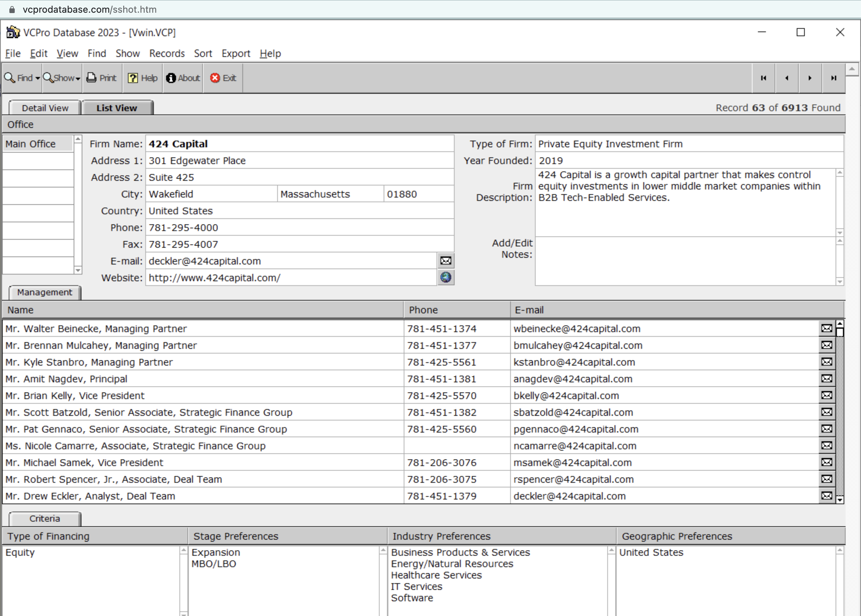Click the Exit toolbar button
Screen dimensions: 861x616
pyautogui.click(x=223, y=78)
